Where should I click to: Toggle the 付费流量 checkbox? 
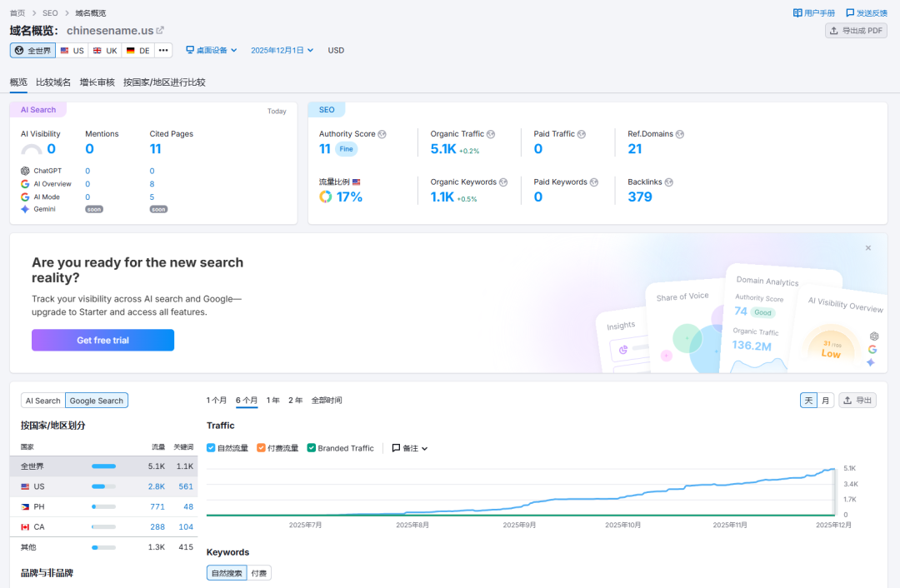262,448
